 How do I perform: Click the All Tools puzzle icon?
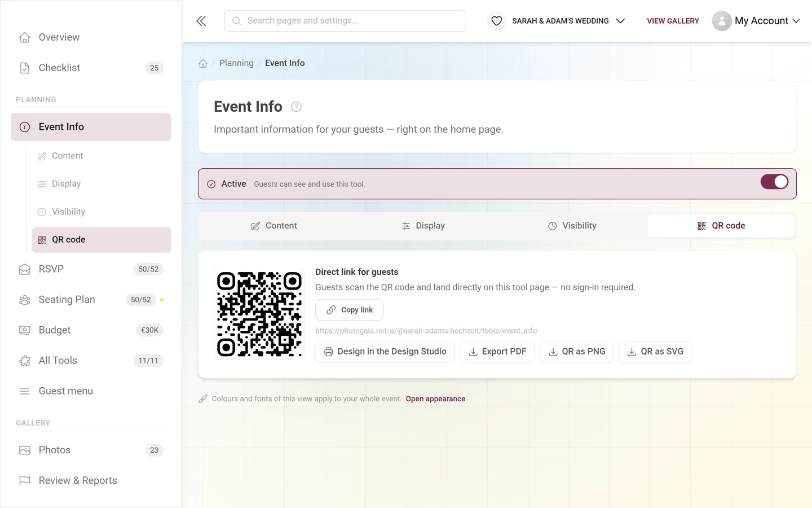(x=25, y=361)
